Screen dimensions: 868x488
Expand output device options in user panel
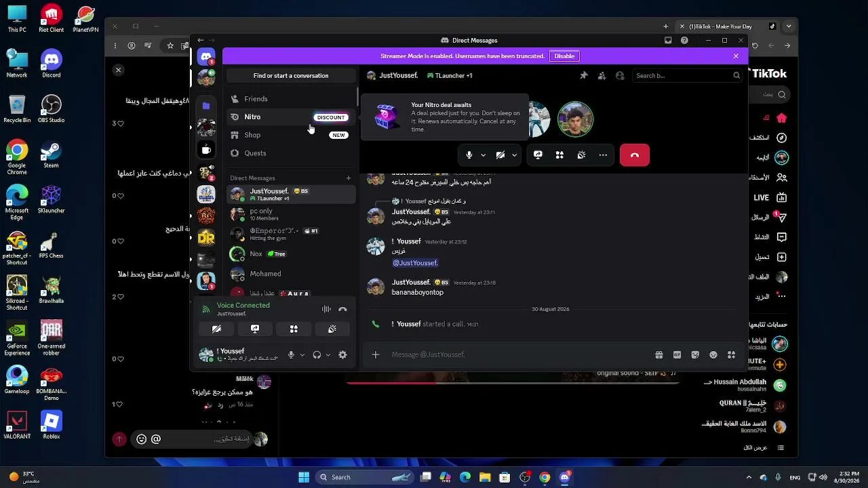click(328, 354)
